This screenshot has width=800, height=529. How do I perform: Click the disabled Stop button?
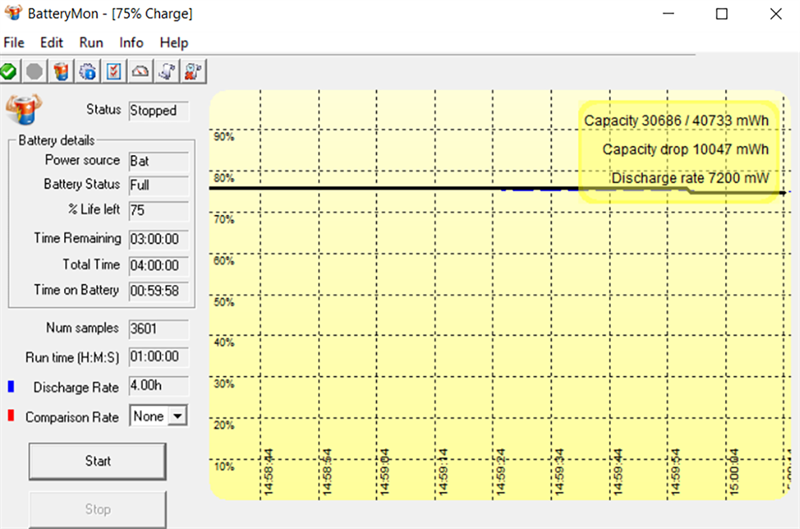pos(97,509)
